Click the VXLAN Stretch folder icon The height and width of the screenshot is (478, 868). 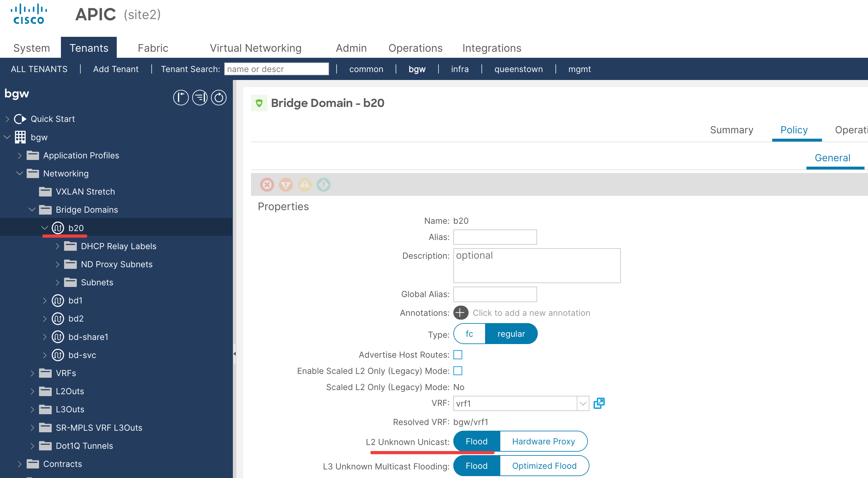tap(45, 191)
